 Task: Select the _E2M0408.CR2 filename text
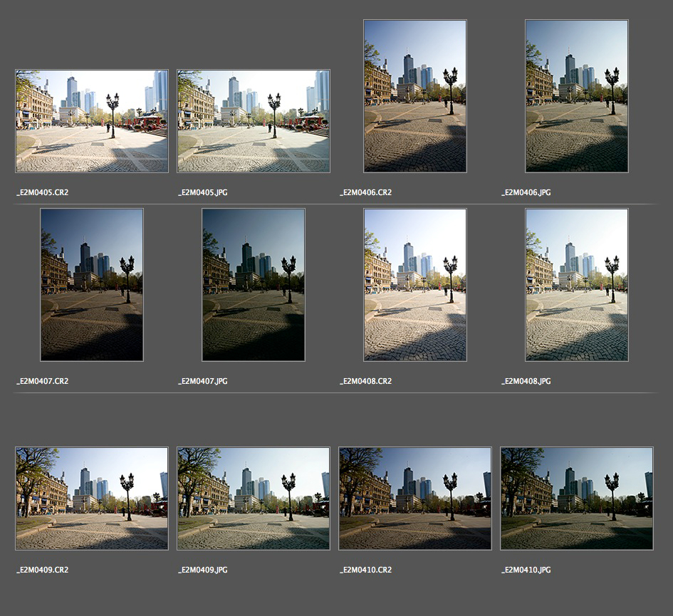[365, 382]
